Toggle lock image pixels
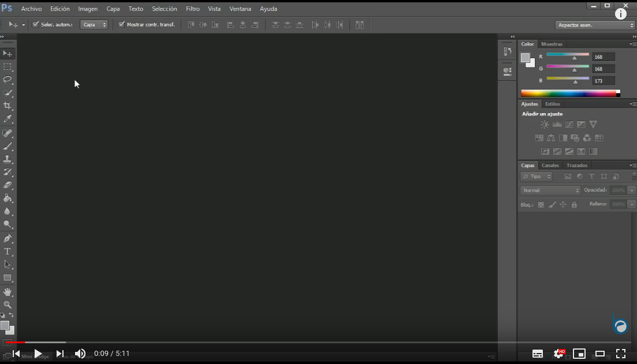The image size is (637, 364). point(552,205)
